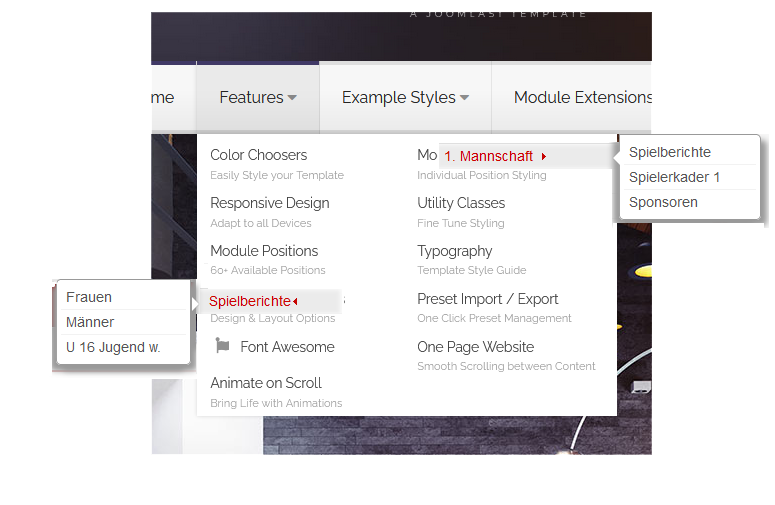The image size is (775, 505).
Task: Select Utility Classes menu entry
Action: (x=461, y=203)
